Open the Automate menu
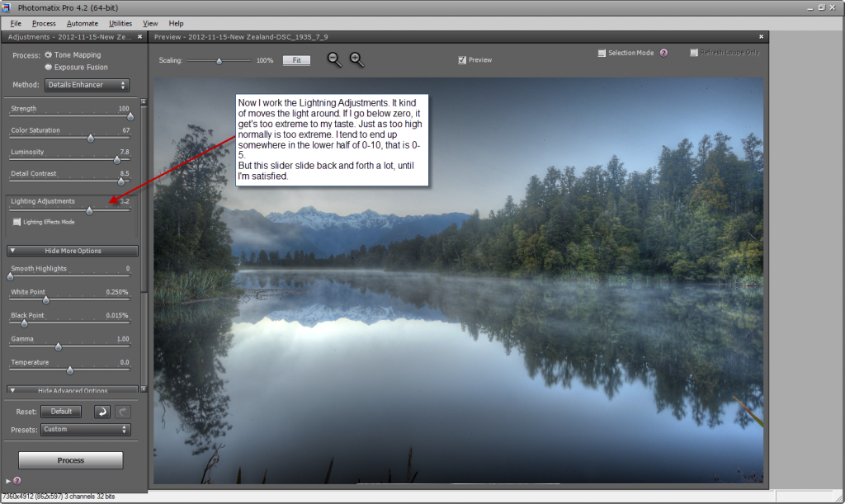Image resolution: width=845 pixels, height=504 pixels. 83,23
